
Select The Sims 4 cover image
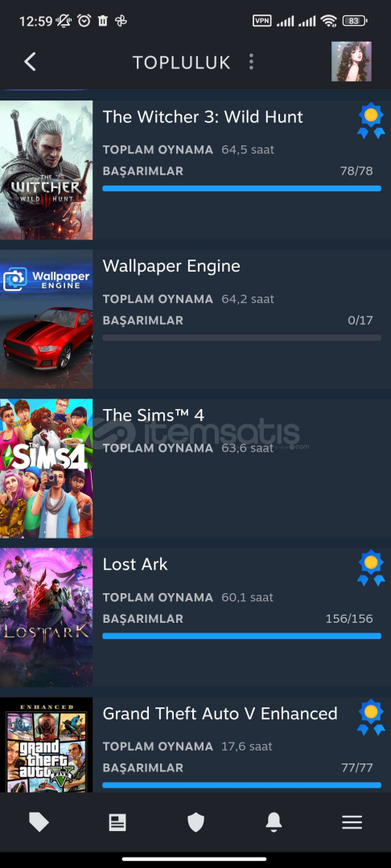click(46, 469)
